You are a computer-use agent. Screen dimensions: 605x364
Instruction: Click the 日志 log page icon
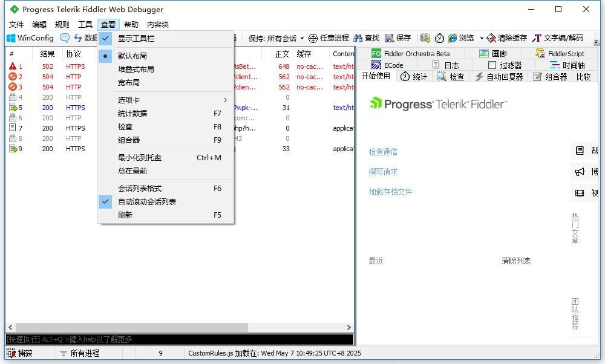tap(436, 65)
